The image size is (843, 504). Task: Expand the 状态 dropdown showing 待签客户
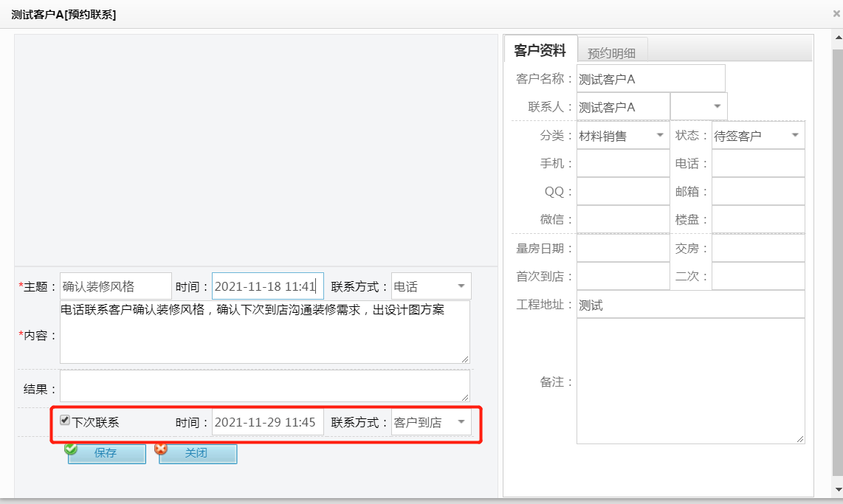[x=794, y=136]
